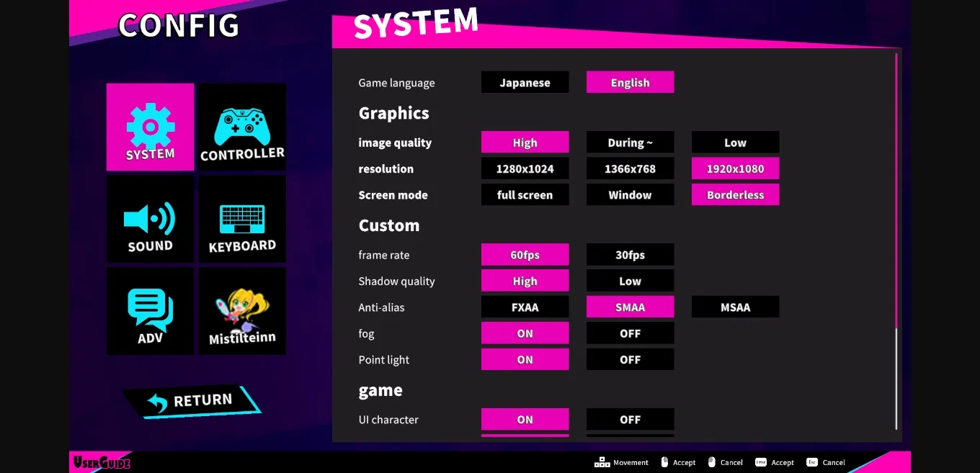This screenshot has height=473, width=980.
Task: Open the KEYBOARD settings tile
Action: 242,219
